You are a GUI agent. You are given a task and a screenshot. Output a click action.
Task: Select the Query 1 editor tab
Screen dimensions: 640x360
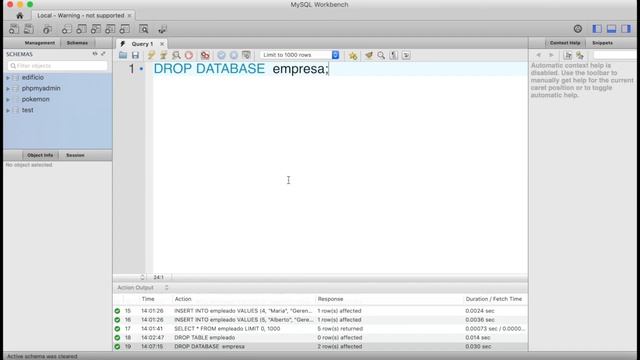[x=141, y=44]
